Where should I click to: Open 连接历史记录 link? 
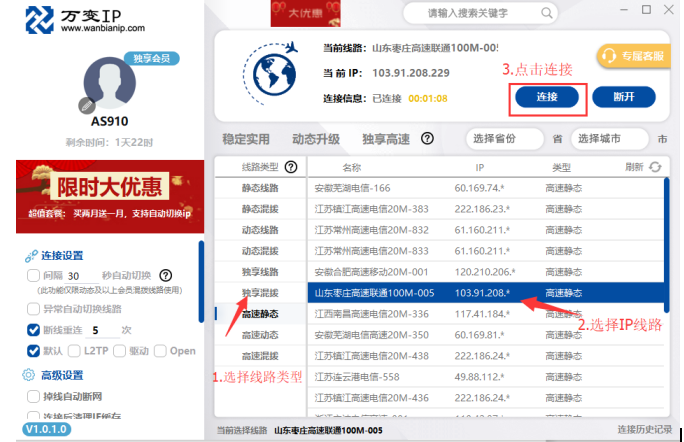point(645,430)
